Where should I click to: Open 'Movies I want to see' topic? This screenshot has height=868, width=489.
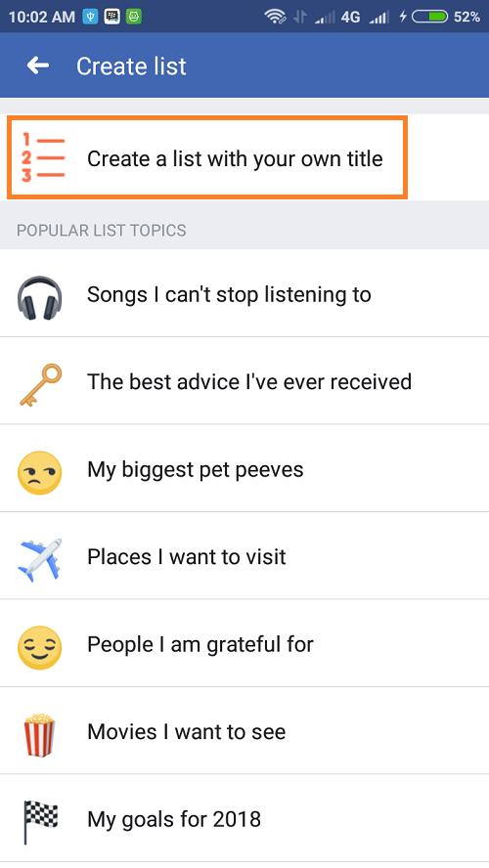pyautogui.click(x=244, y=730)
